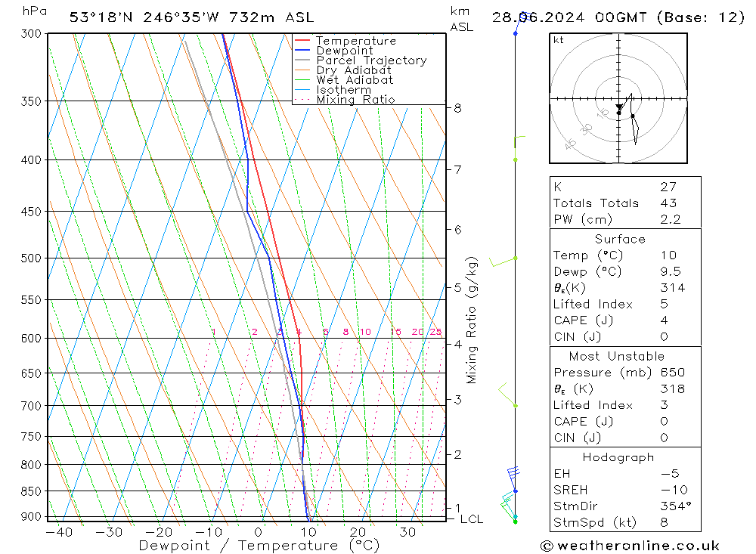This screenshot has width=756, height=554.
Task: Click the 500 hPa pressure axis label
Action: click(31, 258)
